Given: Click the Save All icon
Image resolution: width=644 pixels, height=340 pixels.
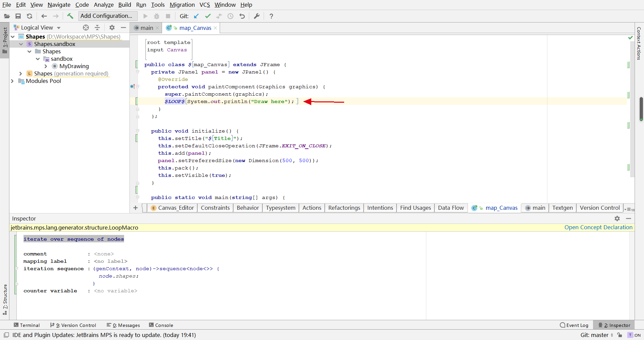Looking at the screenshot, I should [x=18, y=16].
